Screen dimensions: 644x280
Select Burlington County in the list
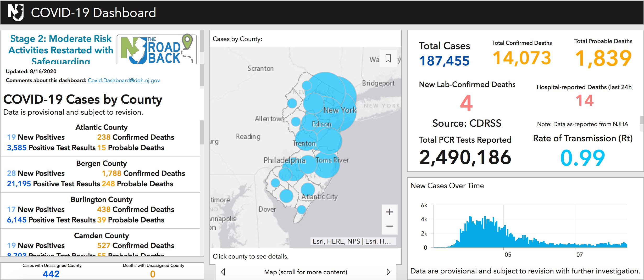click(101, 199)
